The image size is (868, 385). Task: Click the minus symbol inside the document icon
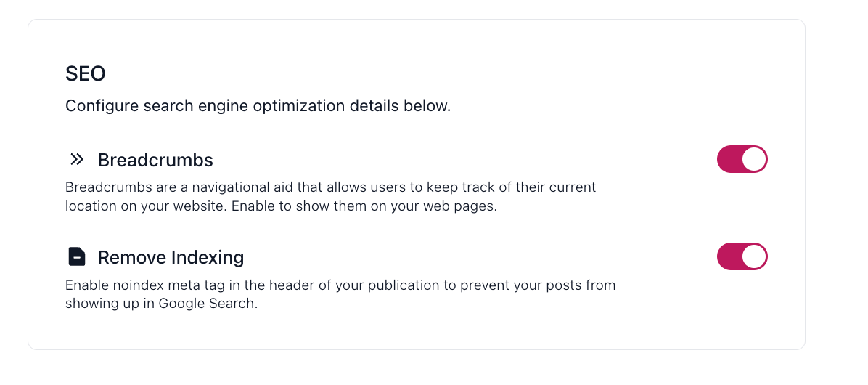click(x=76, y=259)
